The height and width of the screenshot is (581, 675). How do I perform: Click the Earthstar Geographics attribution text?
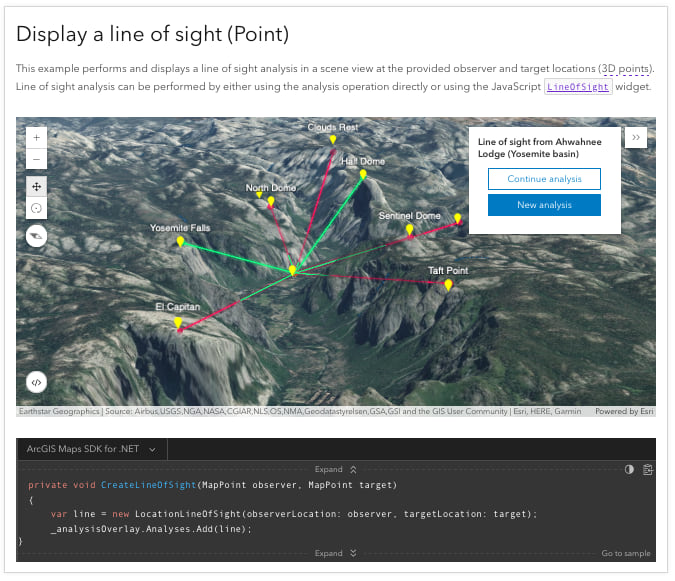click(59, 412)
